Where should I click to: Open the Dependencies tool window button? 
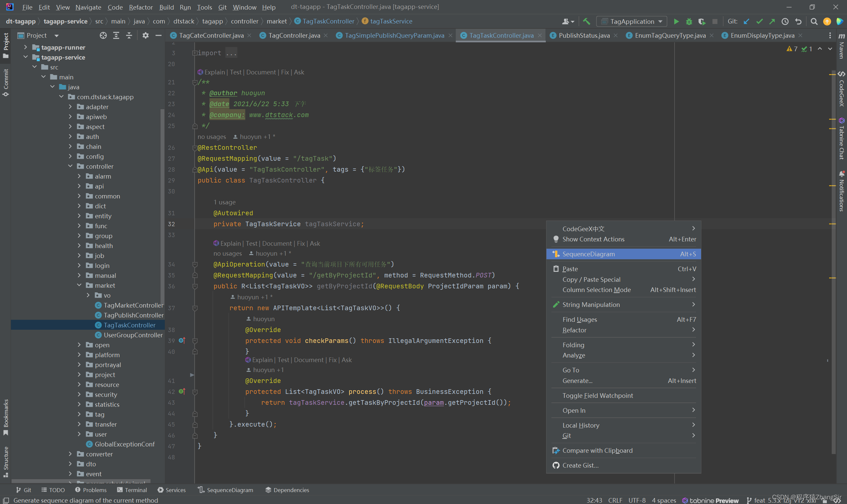point(287,490)
